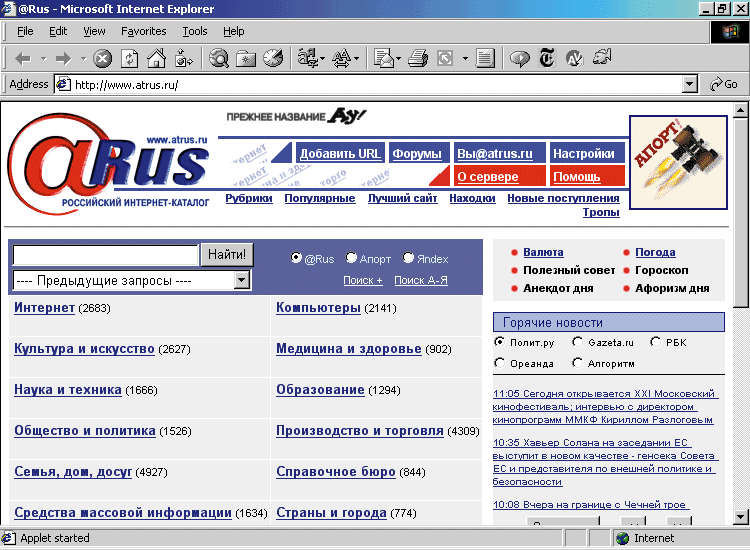This screenshot has height=550, width=750.
Task: Click the globe-with-arrow icon beside Home
Action: [x=184, y=58]
